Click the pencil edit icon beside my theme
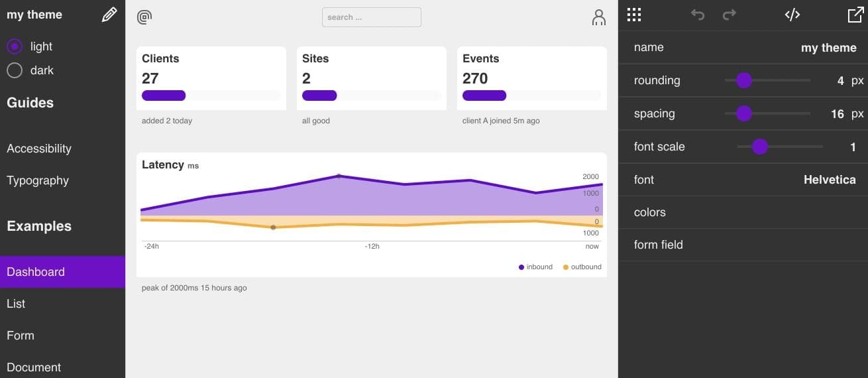This screenshot has width=868, height=378. (x=109, y=15)
